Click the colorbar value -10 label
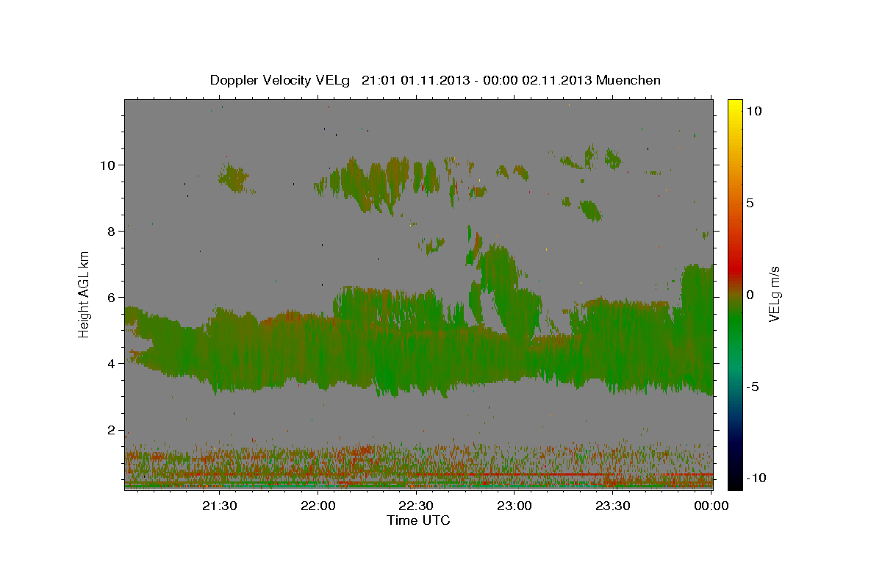882x588 pixels. pyautogui.click(x=756, y=478)
